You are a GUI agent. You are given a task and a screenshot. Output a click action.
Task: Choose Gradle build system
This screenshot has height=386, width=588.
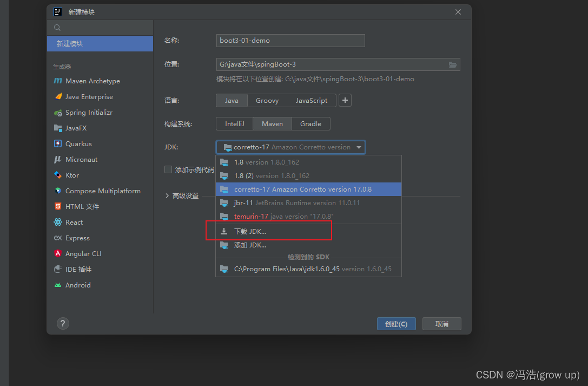tap(311, 124)
